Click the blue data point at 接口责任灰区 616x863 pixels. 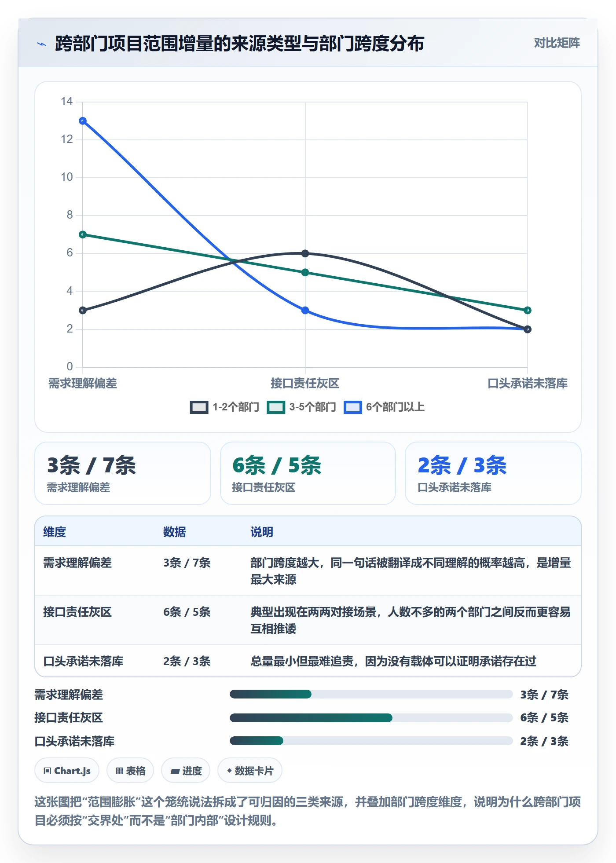point(305,311)
